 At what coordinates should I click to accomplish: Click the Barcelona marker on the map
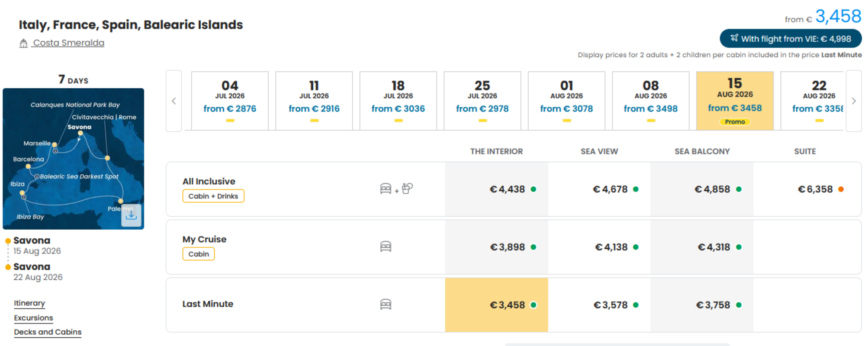tap(28, 166)
